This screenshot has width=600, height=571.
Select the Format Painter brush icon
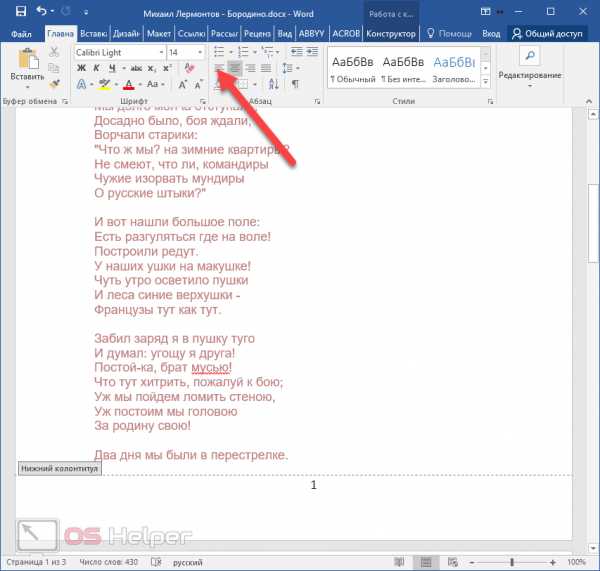(x=55, y=83)
